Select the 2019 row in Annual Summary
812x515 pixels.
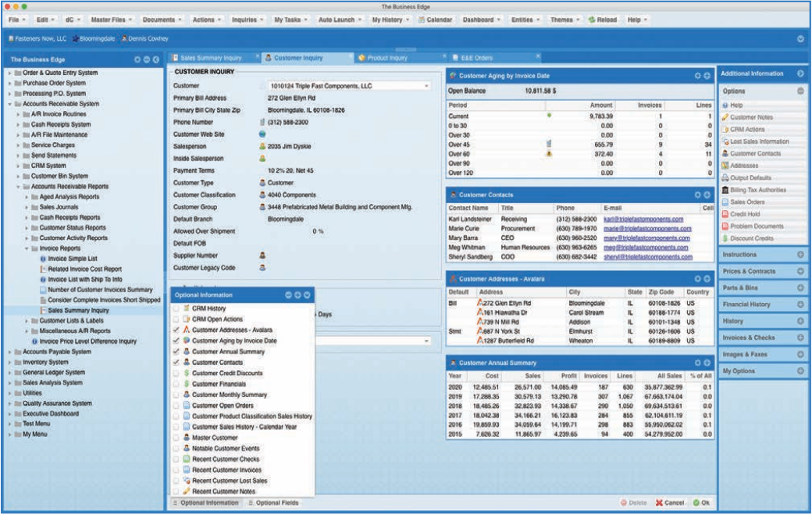[579, 396]
